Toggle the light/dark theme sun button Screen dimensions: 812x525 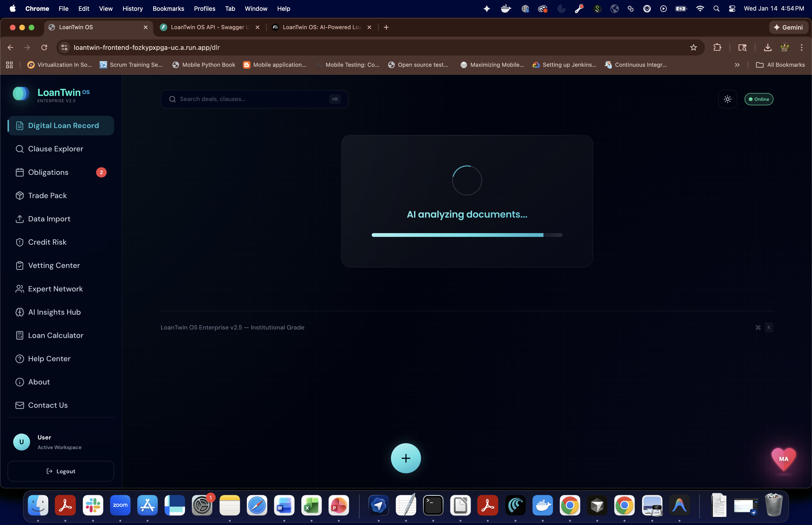(x=727, y=99)
